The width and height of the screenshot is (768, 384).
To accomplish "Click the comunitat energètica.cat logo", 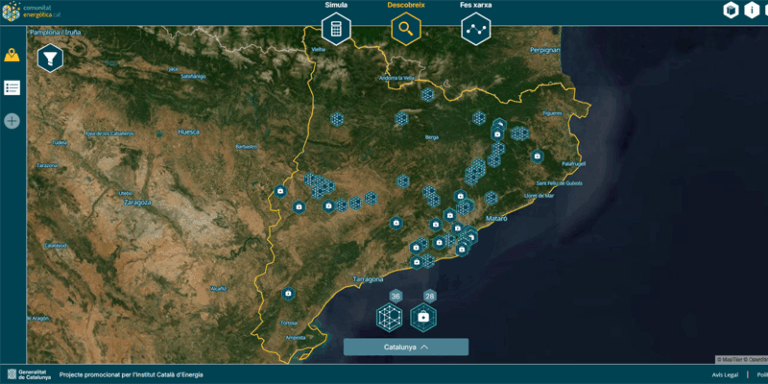I will (x=32, y=11).
